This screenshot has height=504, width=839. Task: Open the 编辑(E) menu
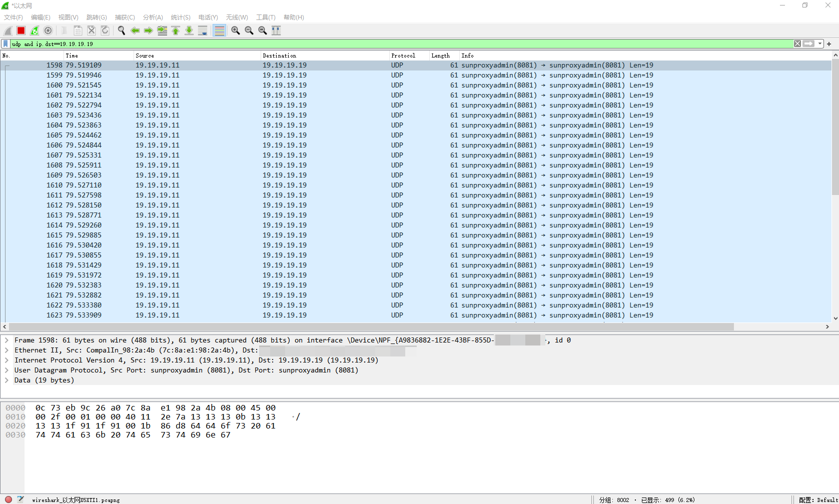pyautogui.click(x=41, y=17)
